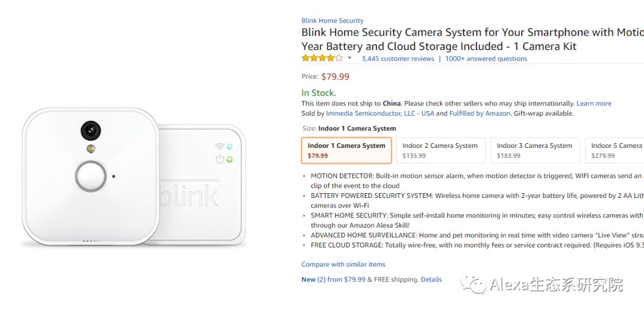Viewport: 644px width, 313px height.
Task: Open the 3,445 customer reviews link
Action: (x=398, y=58)
